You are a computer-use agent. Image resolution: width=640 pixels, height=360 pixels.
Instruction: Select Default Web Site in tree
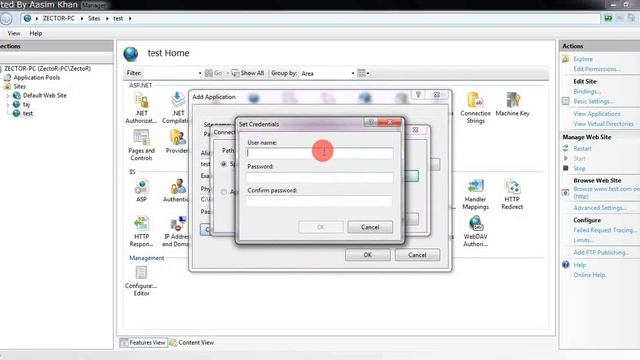tap(44, 96)
